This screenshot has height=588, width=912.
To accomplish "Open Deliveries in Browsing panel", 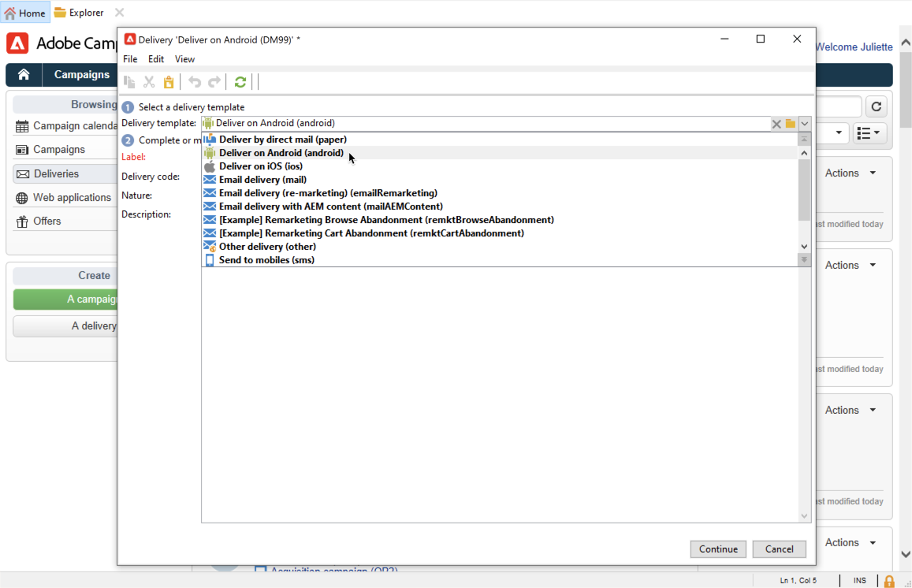I will tap(65, 174).
